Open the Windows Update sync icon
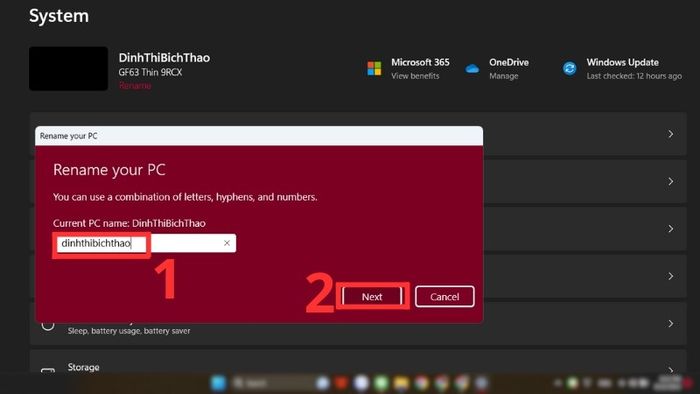This screenshot has width=700, height=394. click(x=569, y=69)
